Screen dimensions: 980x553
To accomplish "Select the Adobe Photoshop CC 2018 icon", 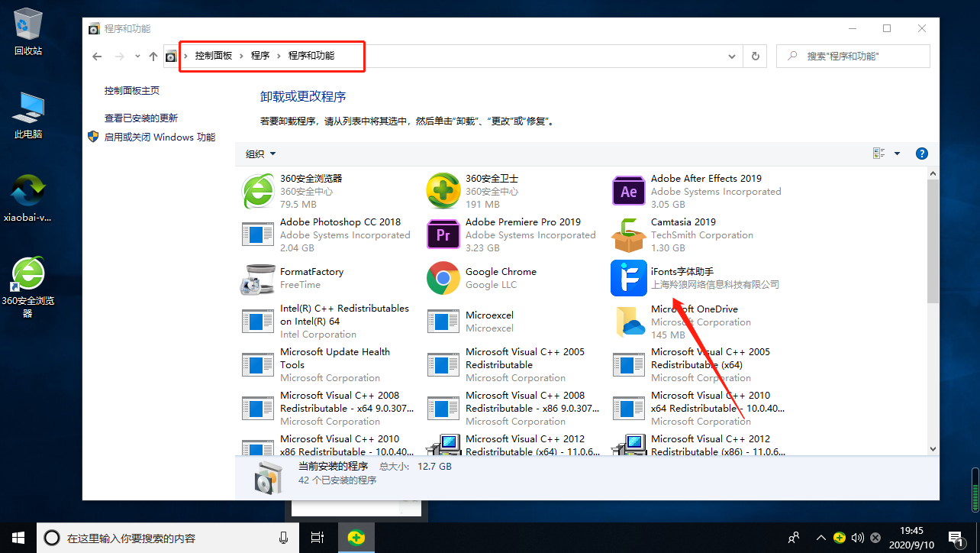I will tap(257, 234).
